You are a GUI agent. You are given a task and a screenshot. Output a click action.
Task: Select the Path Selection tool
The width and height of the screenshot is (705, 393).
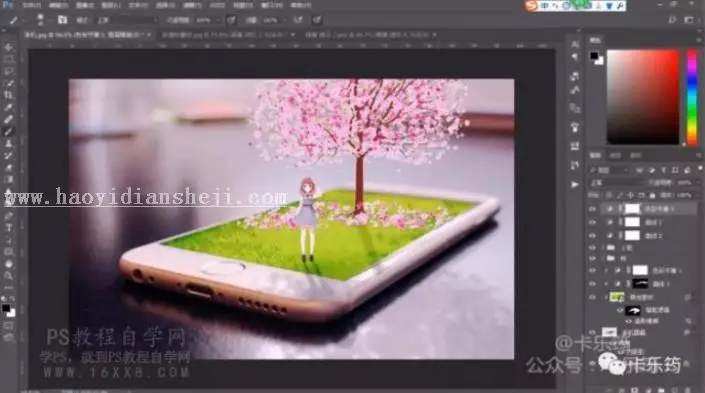pos(9,241)
